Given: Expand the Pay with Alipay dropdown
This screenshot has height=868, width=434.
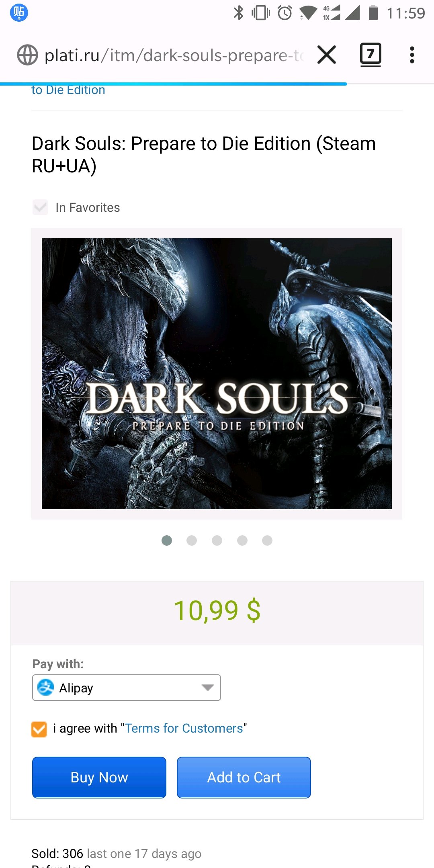Looking at the screenshot, I should [x=127, y=688].
